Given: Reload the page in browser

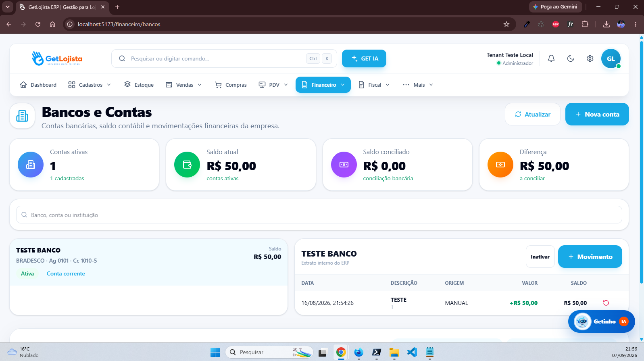Looking at the screenshot, I should [x=38, y=24].
